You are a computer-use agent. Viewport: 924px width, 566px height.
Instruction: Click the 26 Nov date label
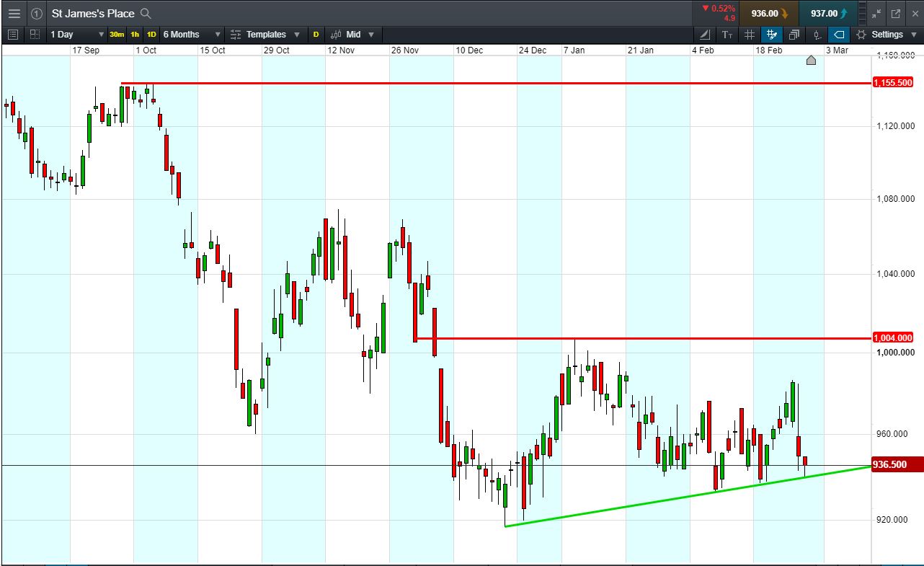pyautogui.click(x=405, y=50)
